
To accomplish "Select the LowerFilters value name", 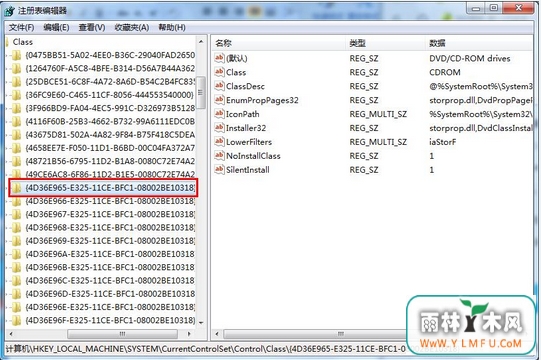I will [249, 142].
